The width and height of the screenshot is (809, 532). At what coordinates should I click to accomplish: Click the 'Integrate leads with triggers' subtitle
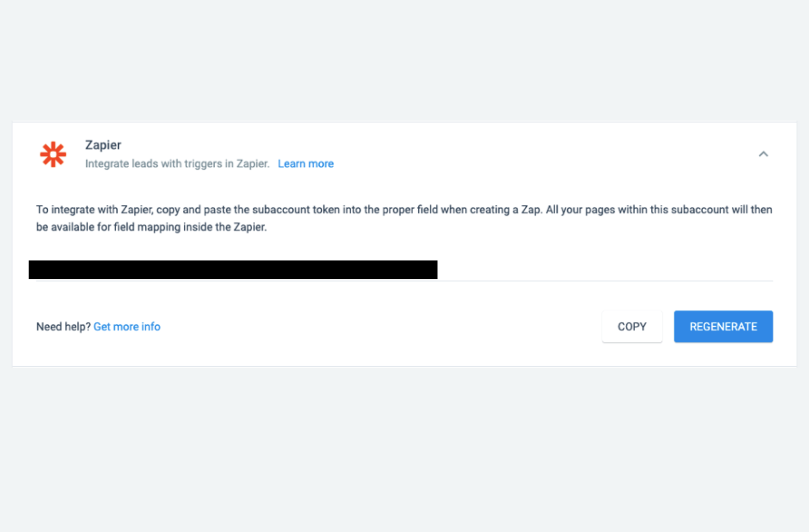pos(177,164)
